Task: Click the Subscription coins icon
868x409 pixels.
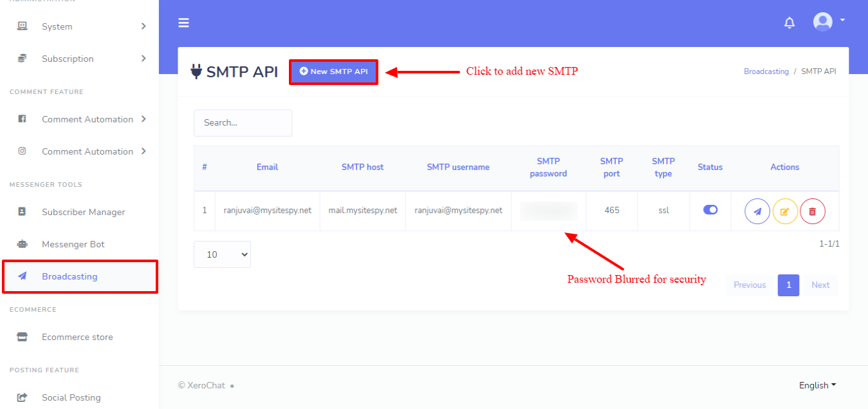Action: [x=22, y=59]
